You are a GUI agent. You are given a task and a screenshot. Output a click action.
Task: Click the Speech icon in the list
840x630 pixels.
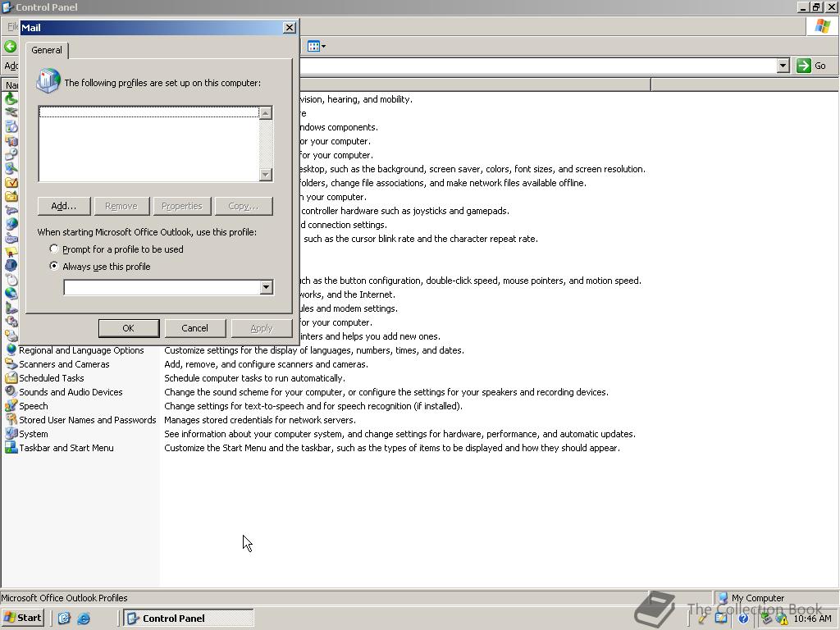(11, 405)
